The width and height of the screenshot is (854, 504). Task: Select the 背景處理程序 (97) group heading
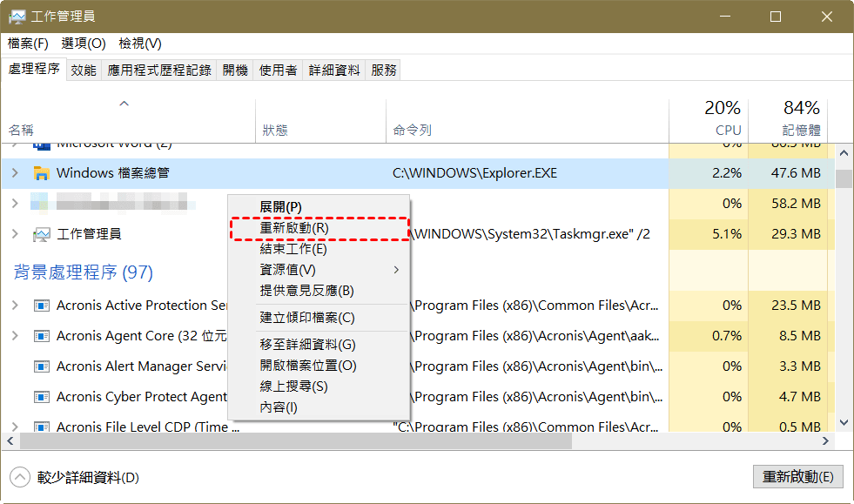point(84,272)
